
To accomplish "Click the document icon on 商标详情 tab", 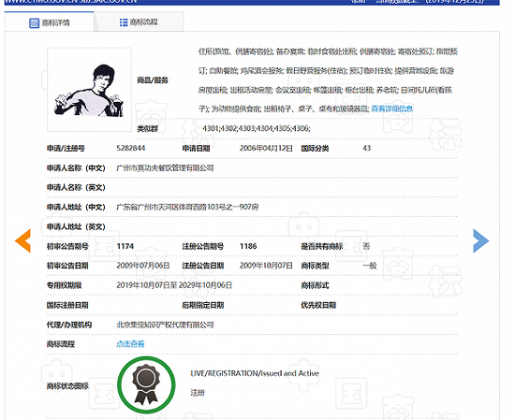I will tap(34, 23).
